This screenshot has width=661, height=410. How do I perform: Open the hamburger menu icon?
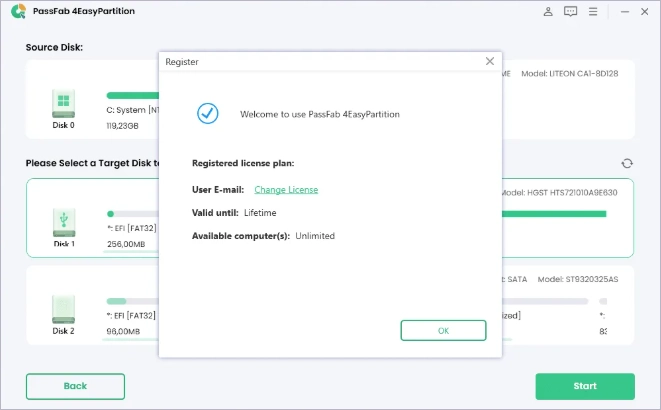[x=593, y=12]
